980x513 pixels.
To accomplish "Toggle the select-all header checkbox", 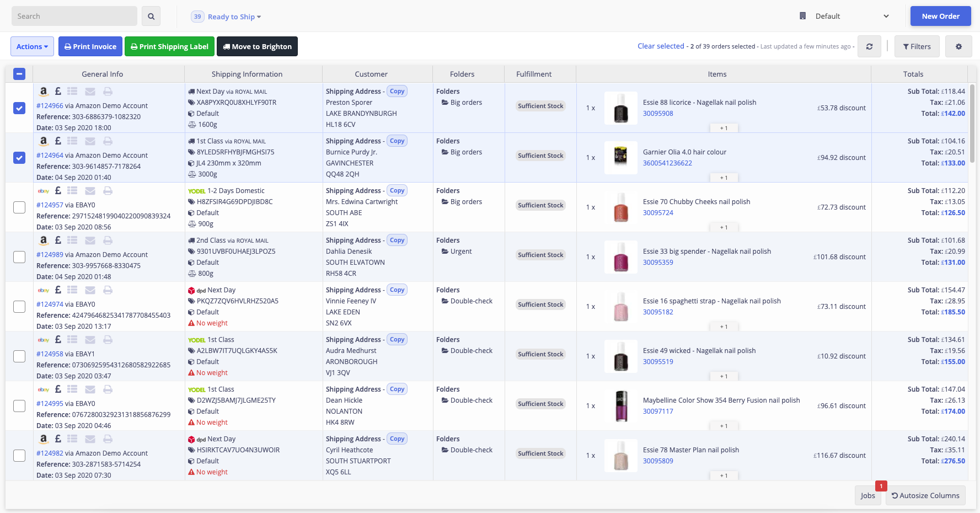I will point(19,74).
